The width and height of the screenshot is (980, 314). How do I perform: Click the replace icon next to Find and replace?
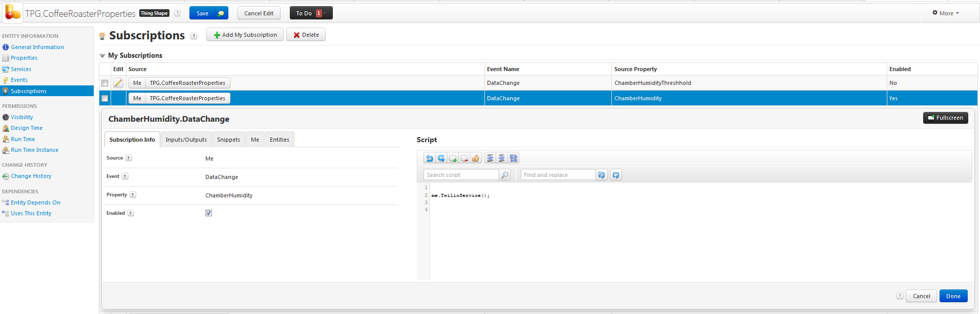tap(602, 175)
